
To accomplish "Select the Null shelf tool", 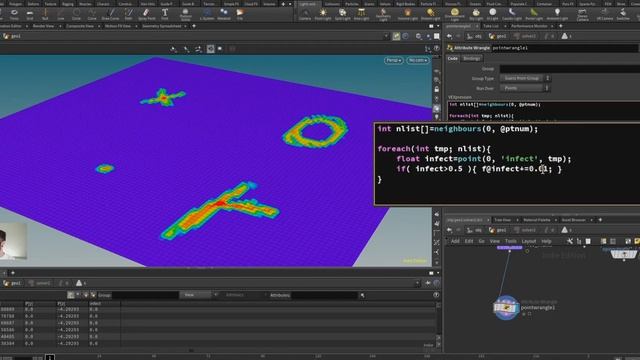I will click(x=45, y=14).
